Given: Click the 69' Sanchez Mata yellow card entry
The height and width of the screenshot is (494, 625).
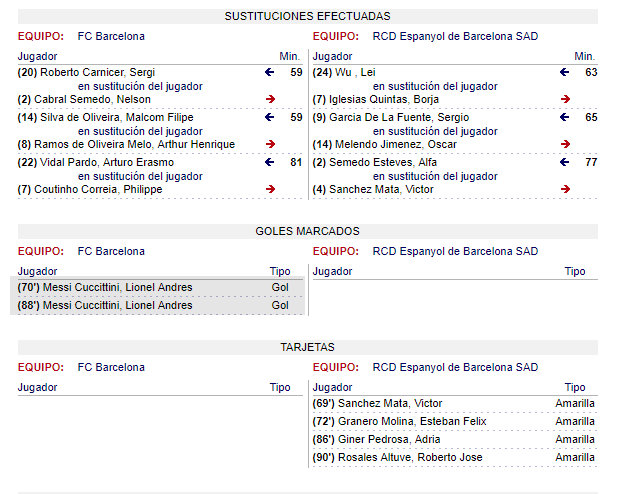Looking at the screenshot, I should click(455, 403).
